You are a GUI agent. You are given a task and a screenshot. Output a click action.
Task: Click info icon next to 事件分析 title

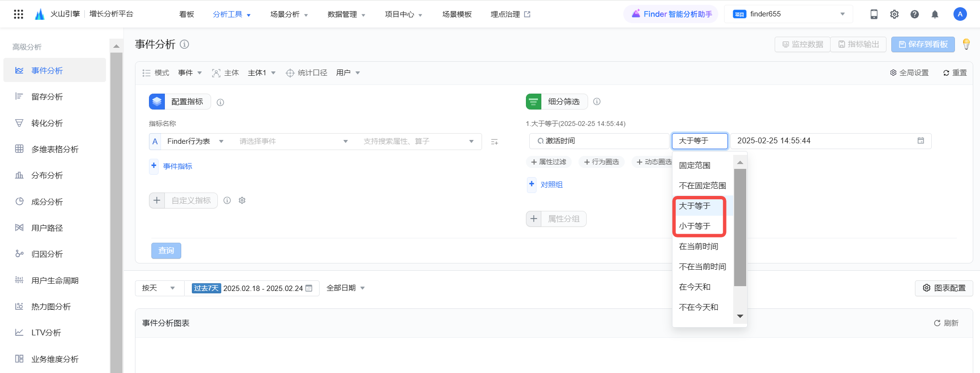(x=184, y=44)
